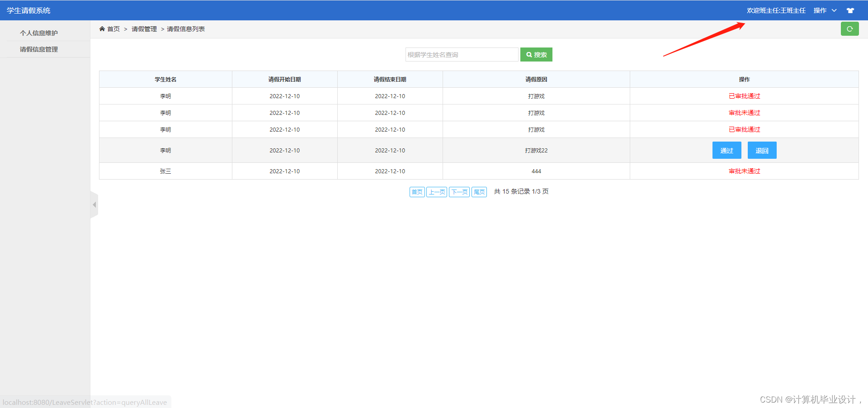The height and width of the screenshot is (408, 868).
Task: Click the 搜索 search button
Action: (x=536, y=55)
